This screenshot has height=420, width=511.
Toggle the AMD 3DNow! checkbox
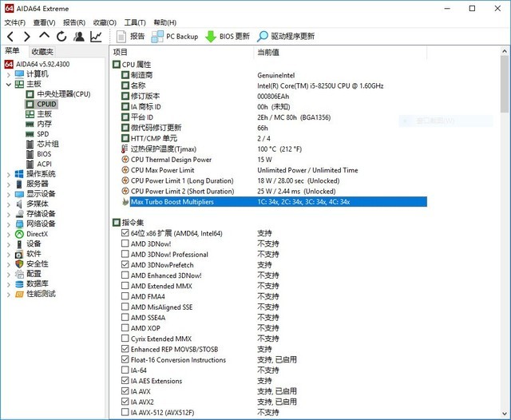point(125,244)
